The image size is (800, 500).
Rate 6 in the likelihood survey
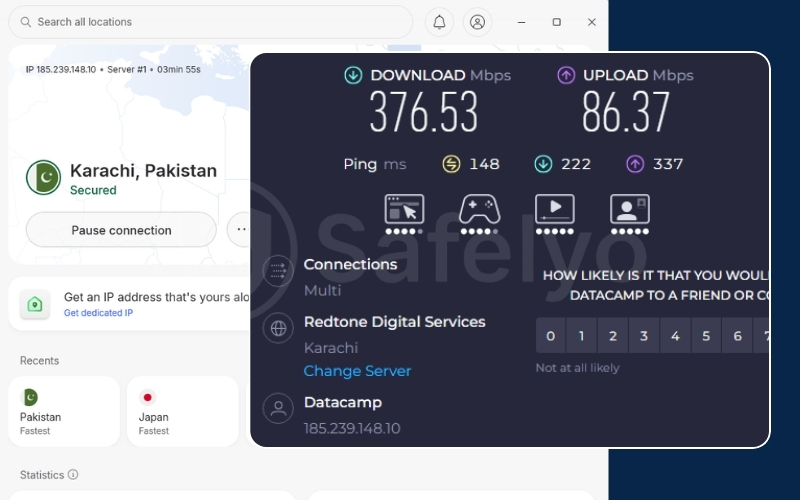tap(737, 336)
